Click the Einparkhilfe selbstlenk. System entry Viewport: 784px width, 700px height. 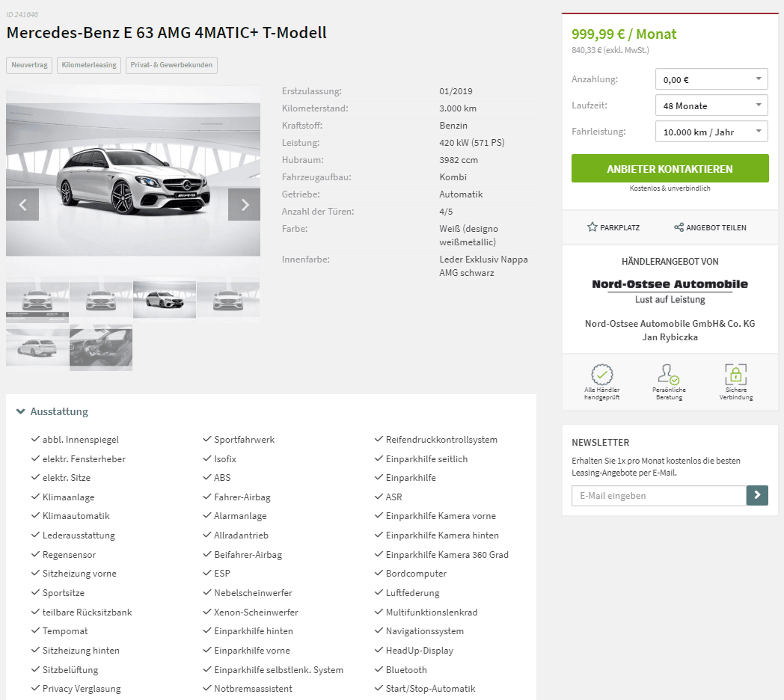pyautogui.click(x=278, y=670)
